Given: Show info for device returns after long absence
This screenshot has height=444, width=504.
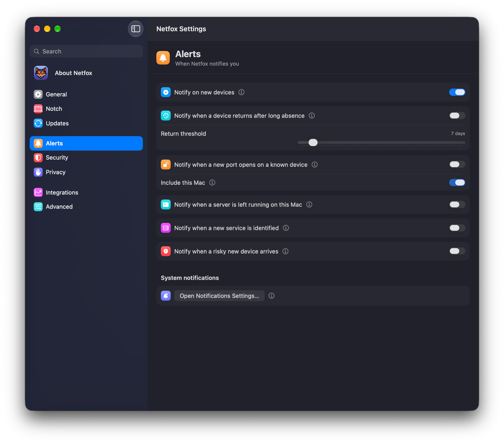Looking at the screenshot, I should click(312, 115).
